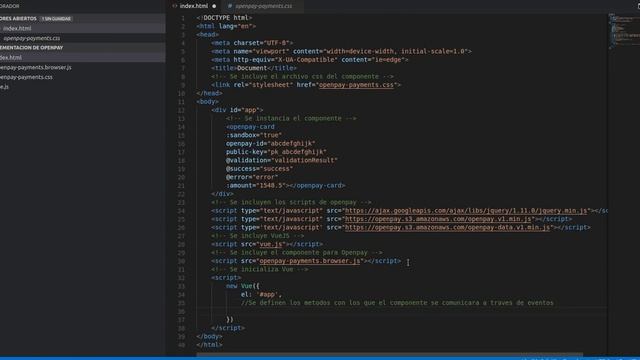Click the code minimap at the editor's right edge
This screenshot has height=360, width=640.
coord(624,32)
